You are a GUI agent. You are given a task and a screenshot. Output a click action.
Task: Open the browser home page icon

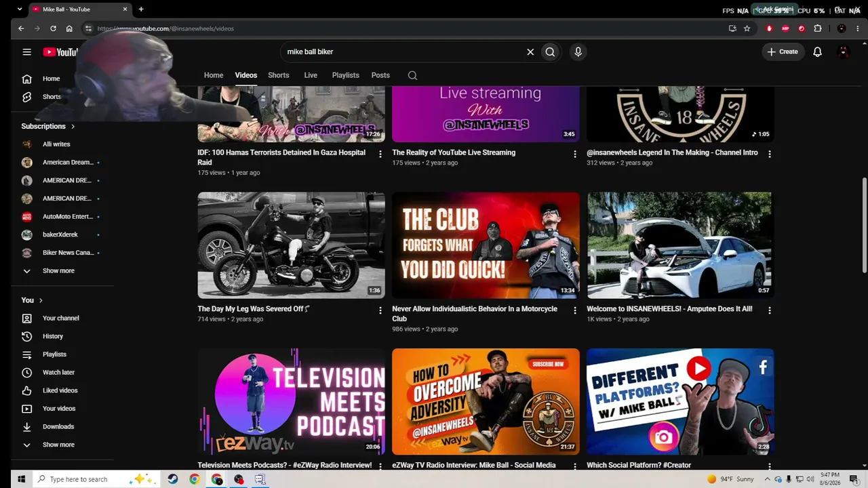(x=69, y=28)
